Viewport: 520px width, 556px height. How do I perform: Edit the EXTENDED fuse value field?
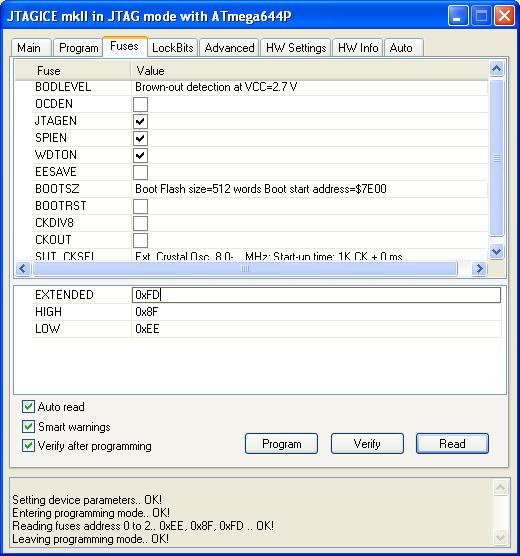(x=316, y=295)
